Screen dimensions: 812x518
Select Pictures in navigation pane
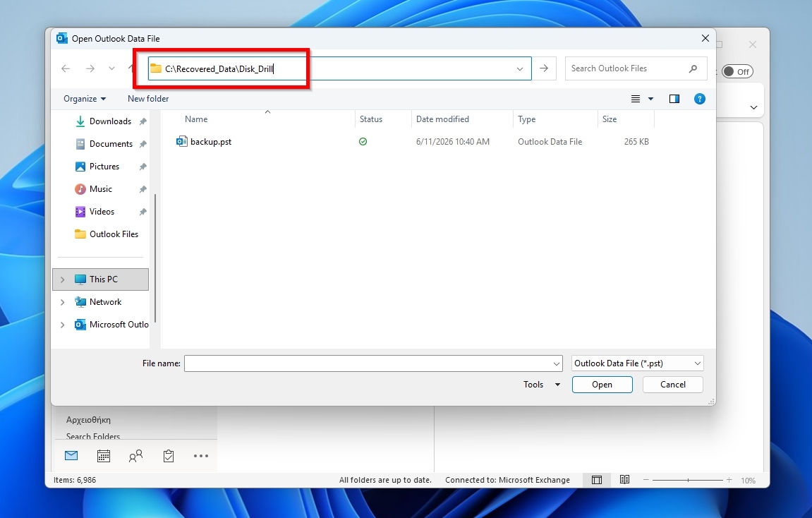click(x=104, y=167)
